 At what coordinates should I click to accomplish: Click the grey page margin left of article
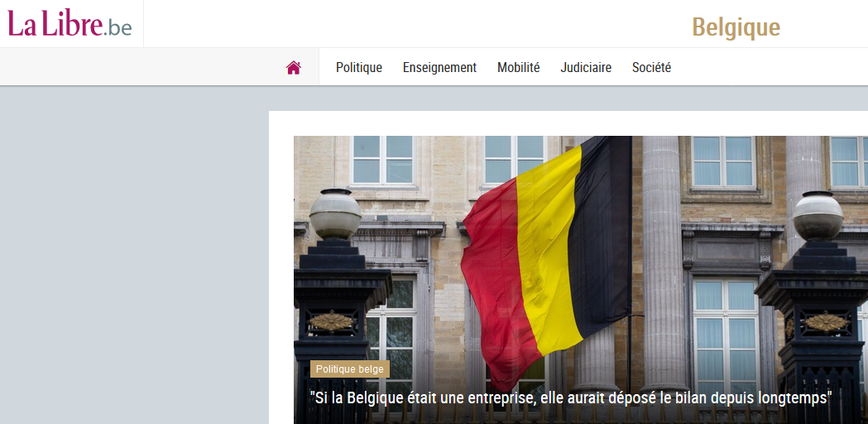pyautogui.click(x=135, y=255)
